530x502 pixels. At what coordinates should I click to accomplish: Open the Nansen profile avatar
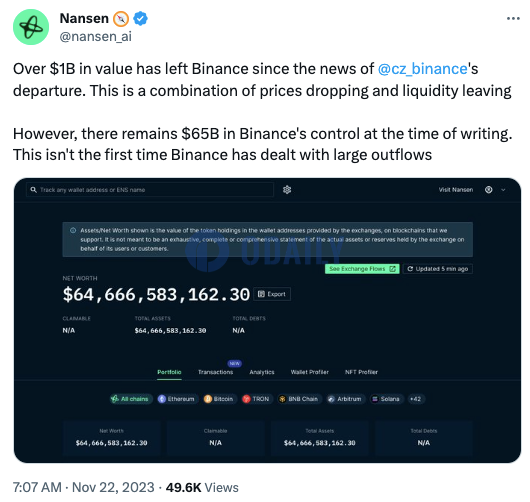31,27
